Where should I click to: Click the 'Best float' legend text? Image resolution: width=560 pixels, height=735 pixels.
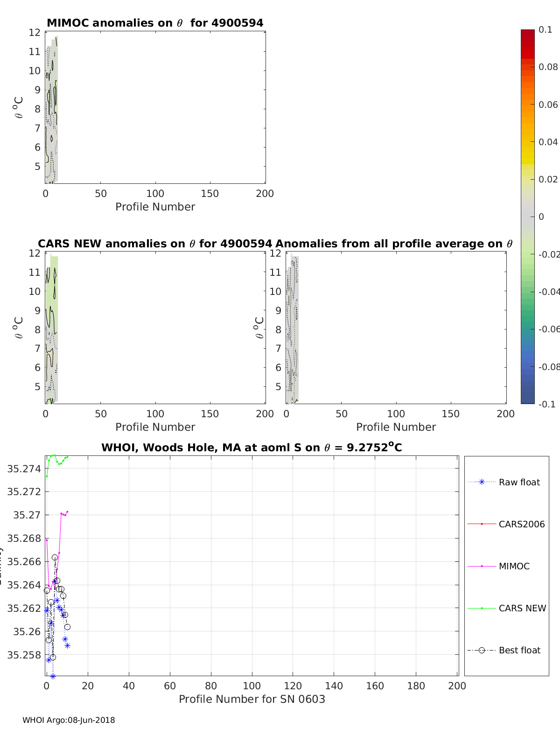[519, 650]
